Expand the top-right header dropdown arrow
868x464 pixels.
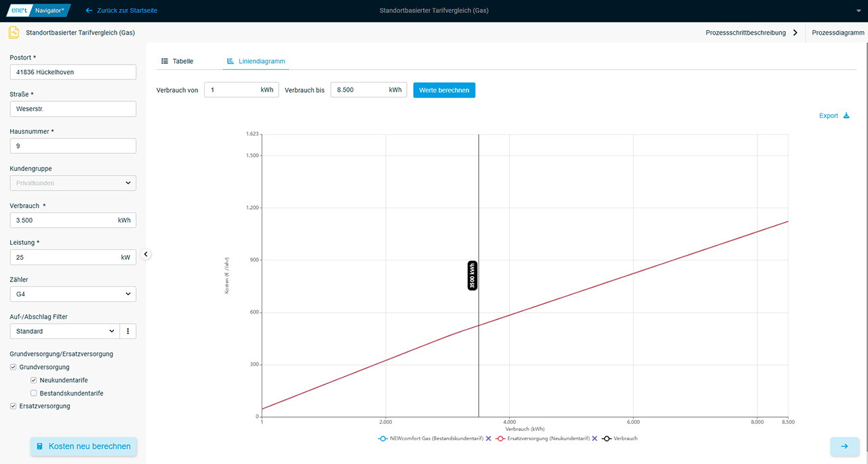coord(854,11)
